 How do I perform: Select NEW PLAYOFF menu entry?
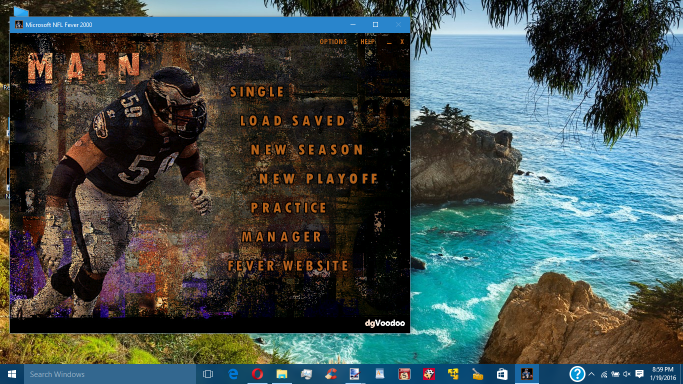click(x=318, y=179)
